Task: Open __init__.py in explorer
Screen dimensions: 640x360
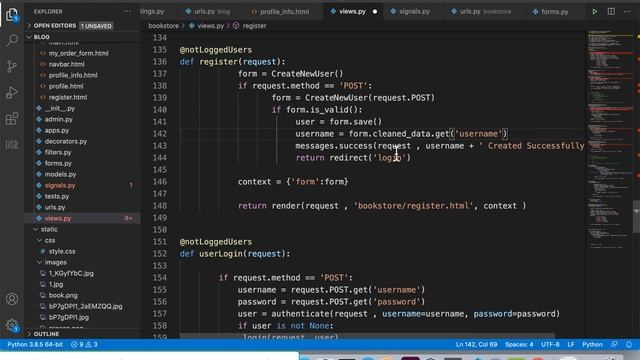Action: click(x=60, y=108)
